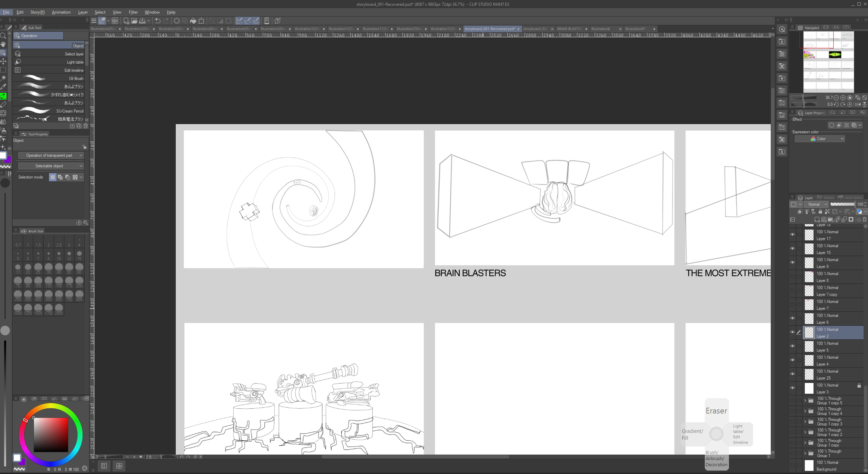Click the Operation sub tool group button
Image resolution: width=868 pixels, height=474 pixels.
coord(39,36)
